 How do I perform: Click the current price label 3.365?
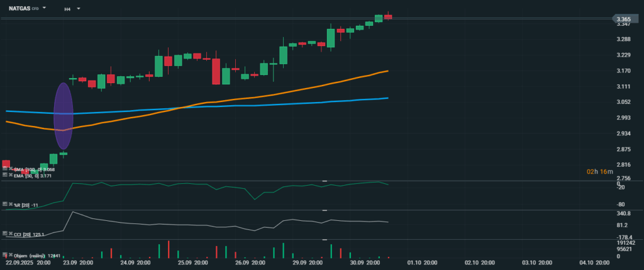623,19
